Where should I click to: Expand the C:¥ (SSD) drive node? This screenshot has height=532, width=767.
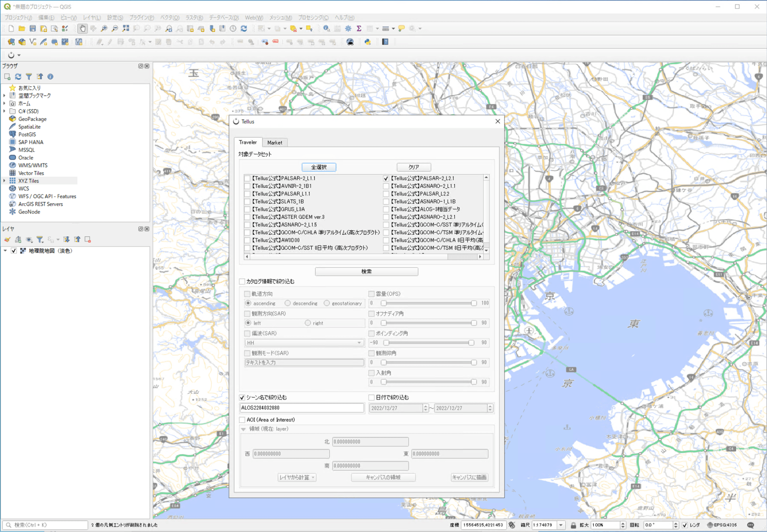5,111
